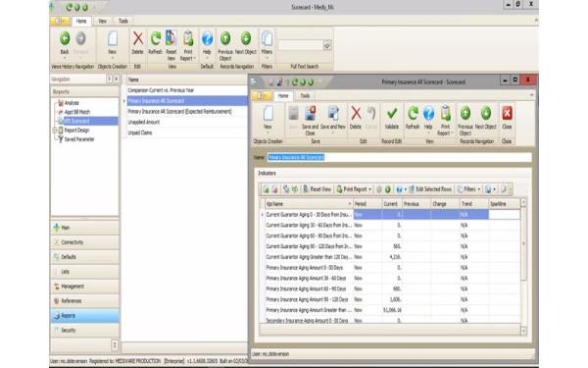Open application menu button in main window
This screenshot has height=368, width=588.
(x=60, y=21)
